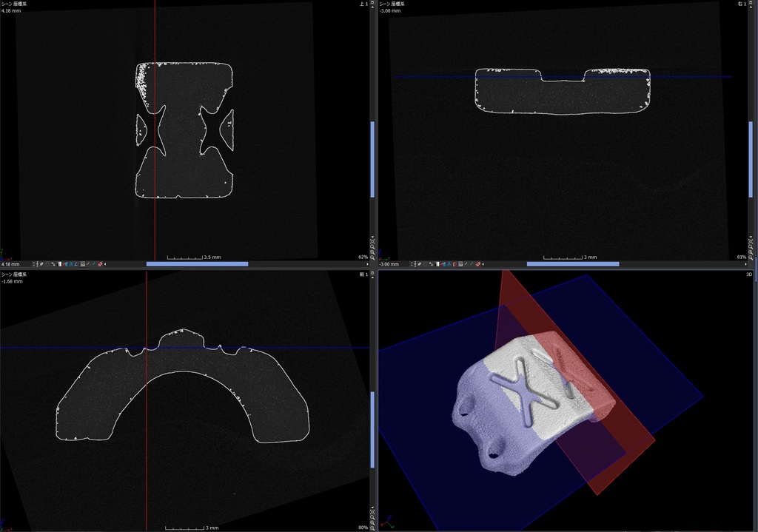This screenshot has width=758, height=532.
Task: Collapse toolbar arrow in top-right view bottom bar
Action: pos(483,264)
